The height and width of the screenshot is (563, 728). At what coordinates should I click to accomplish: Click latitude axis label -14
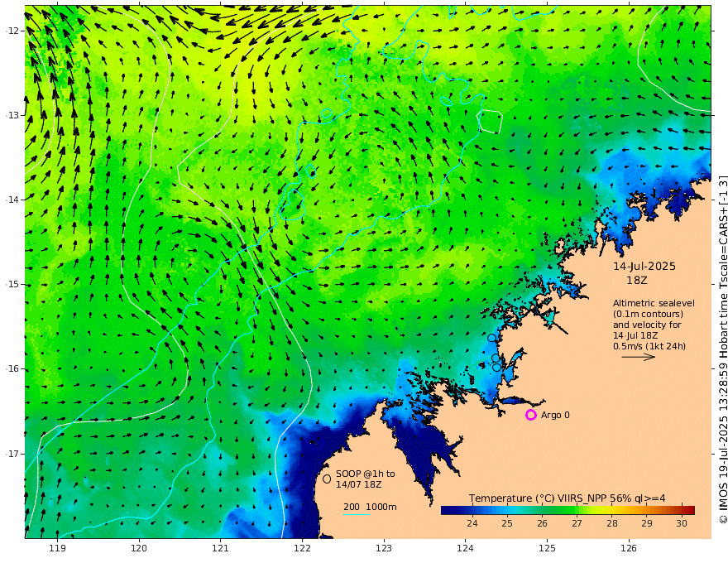(12, 200)
